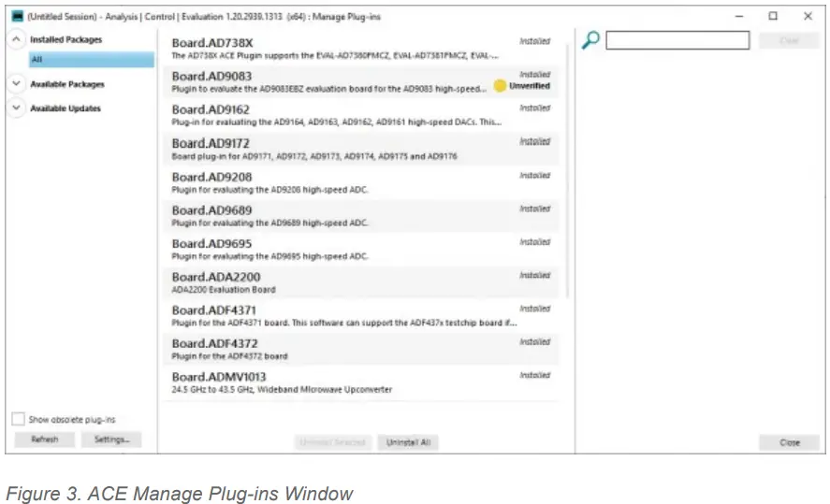The width and height of the screenshot is (830, 504).
Task: Click the ACE application icon in title bar
Action: point(18,17)
